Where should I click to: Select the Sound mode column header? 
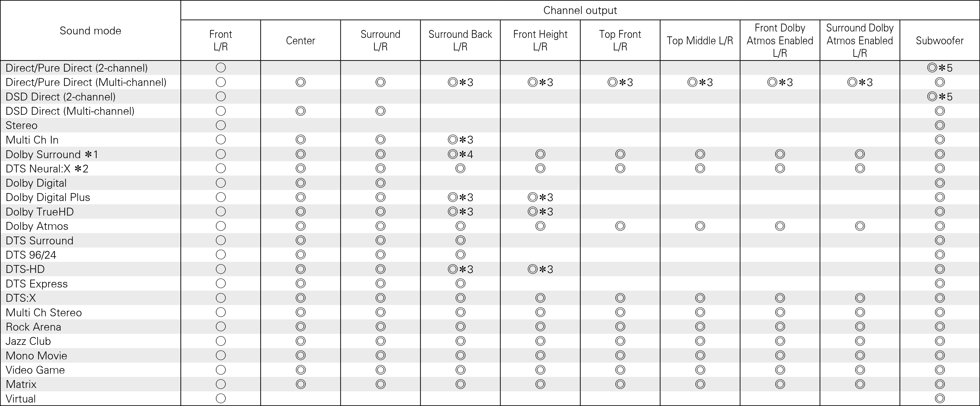tap(90, 31)
